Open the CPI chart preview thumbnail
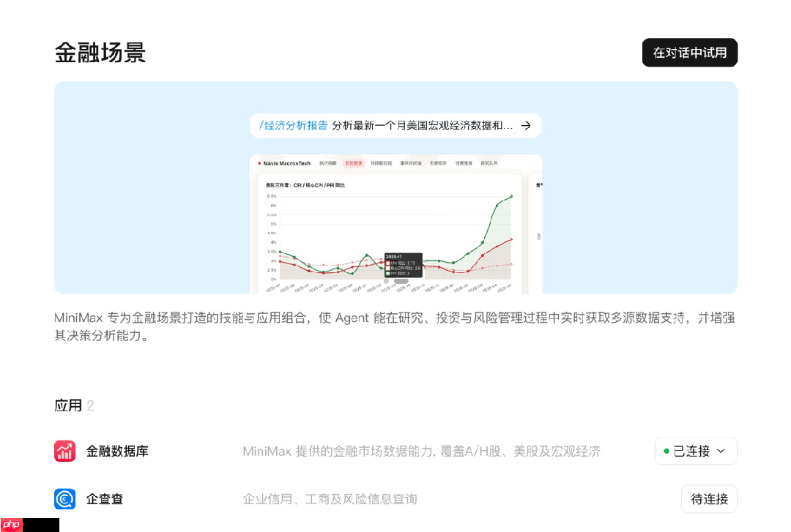 (396, 224)
